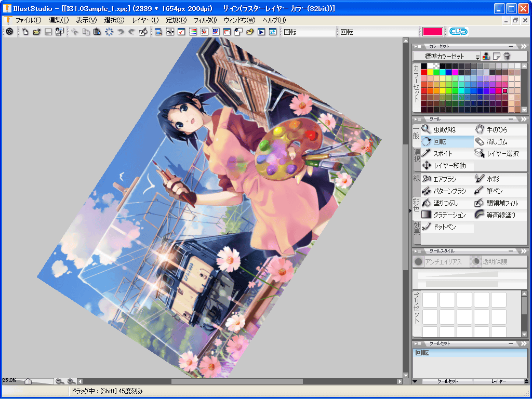The image size is (532, 399).
Task: Open the ツールスタイル panel menu arrow
Action: [x=417, y=251]
